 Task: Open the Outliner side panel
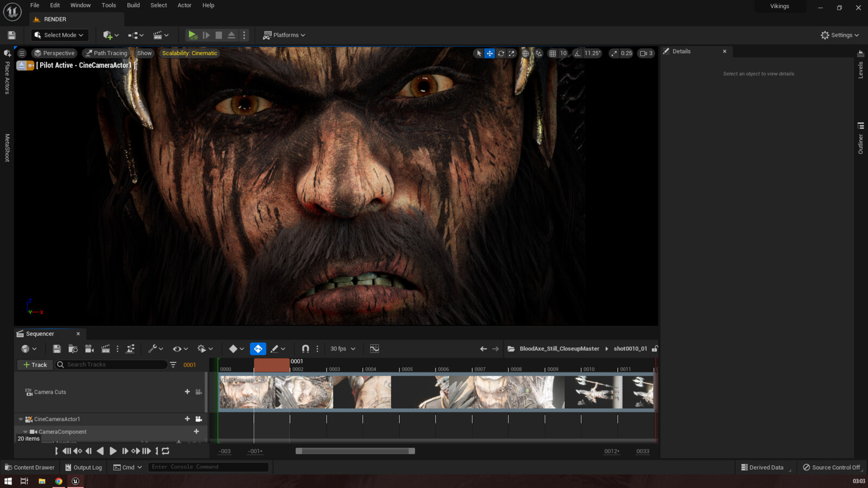click(860, 139)
